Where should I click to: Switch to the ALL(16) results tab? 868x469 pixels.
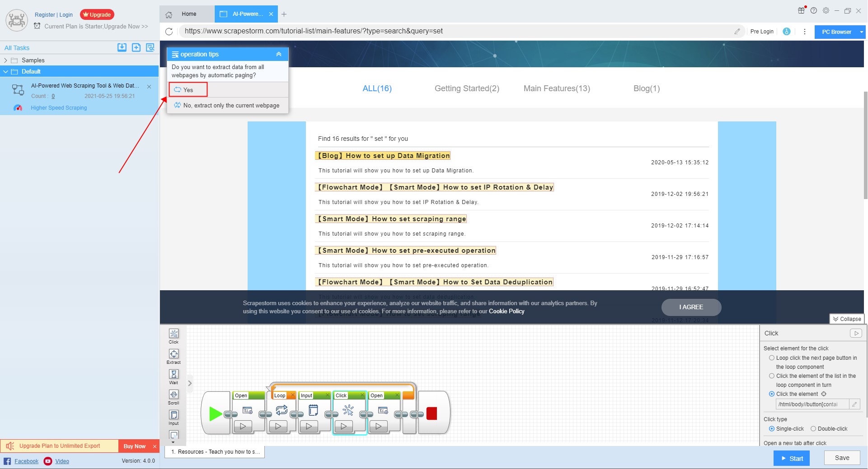click(x=377, y=88)
